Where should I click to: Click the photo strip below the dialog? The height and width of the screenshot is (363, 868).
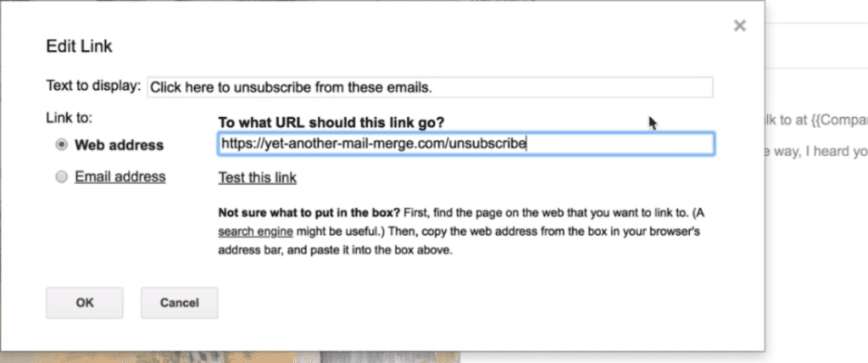click(230, 357)
